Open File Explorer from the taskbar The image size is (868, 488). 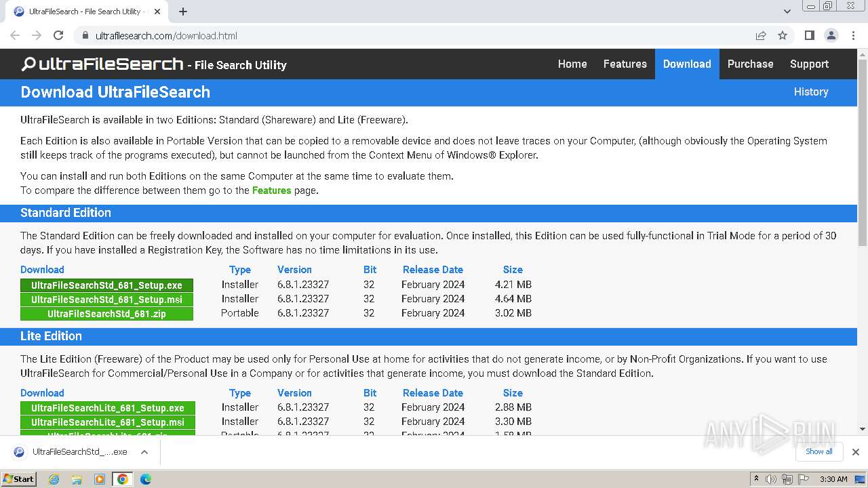(x=77, y=479)
